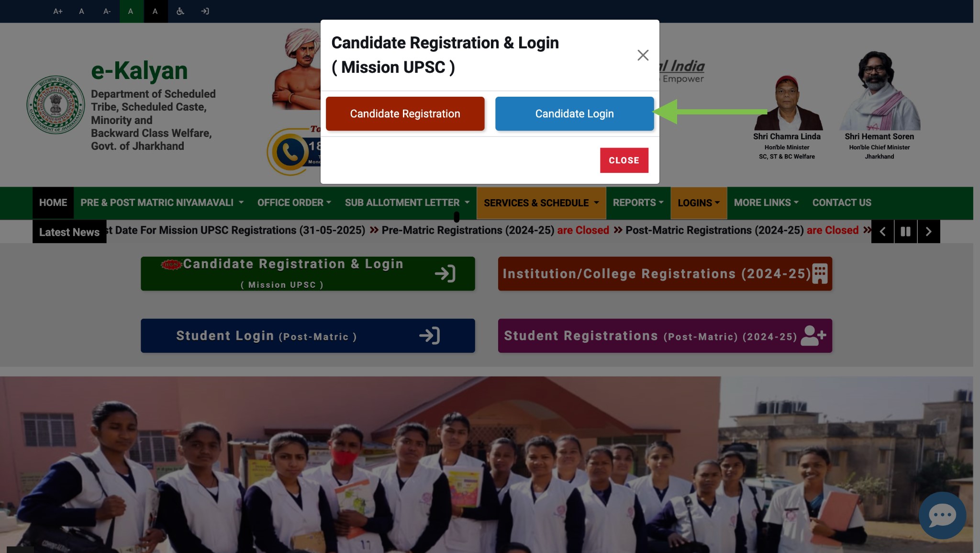The height and width of the screenshot is (553, 980).
Task: Click the Candidate Registration button
Action: point(405,114)
